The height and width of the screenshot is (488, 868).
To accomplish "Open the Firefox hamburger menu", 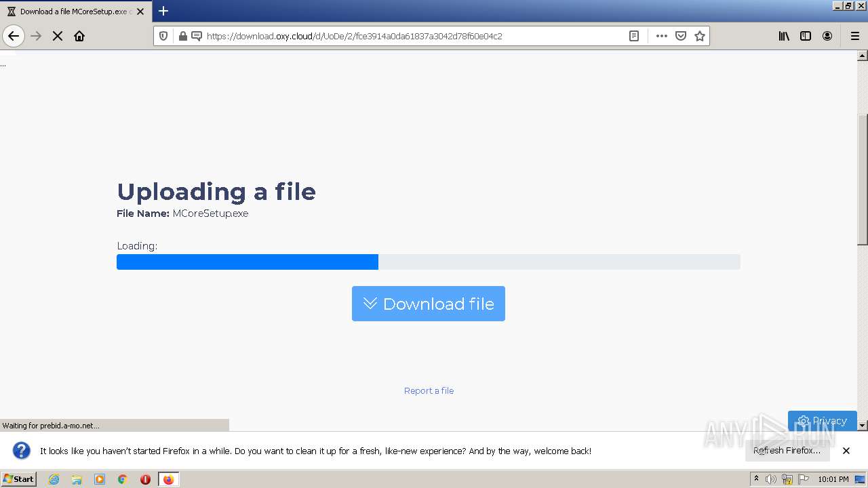I will click(x=855, y=36).
